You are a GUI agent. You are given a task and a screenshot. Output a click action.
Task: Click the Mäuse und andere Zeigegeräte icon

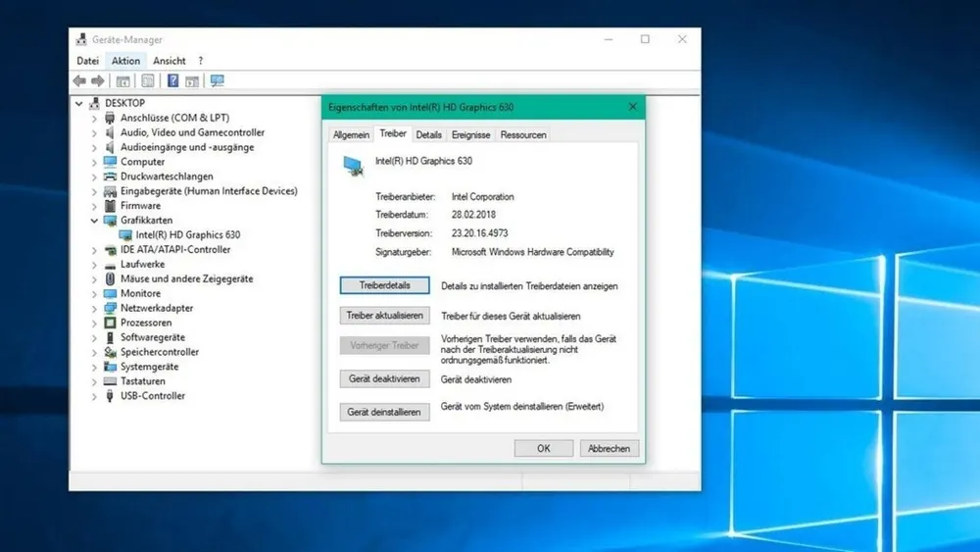(111, 278)
